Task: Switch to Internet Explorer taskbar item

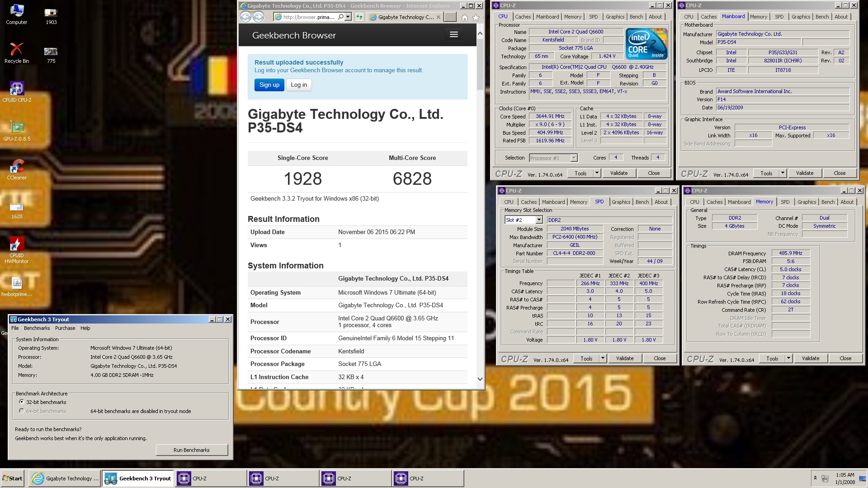Action: [x=65, y=479]
